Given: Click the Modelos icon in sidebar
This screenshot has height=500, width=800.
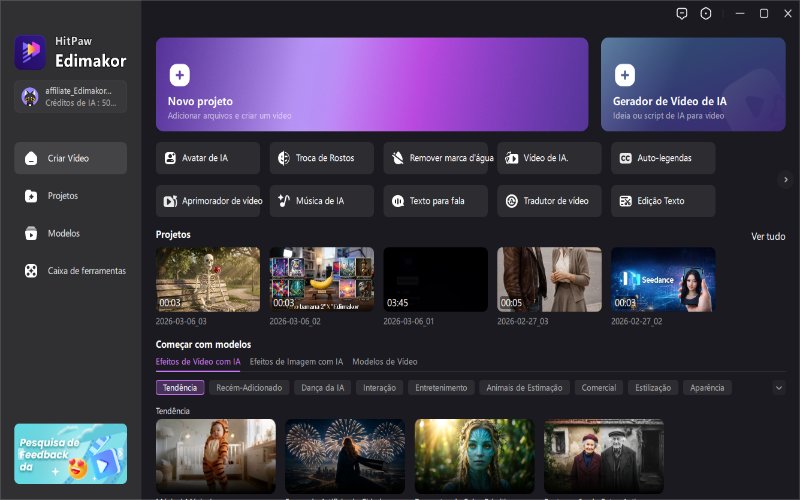Looking at the screenshot, I should (x=31, y=233).
